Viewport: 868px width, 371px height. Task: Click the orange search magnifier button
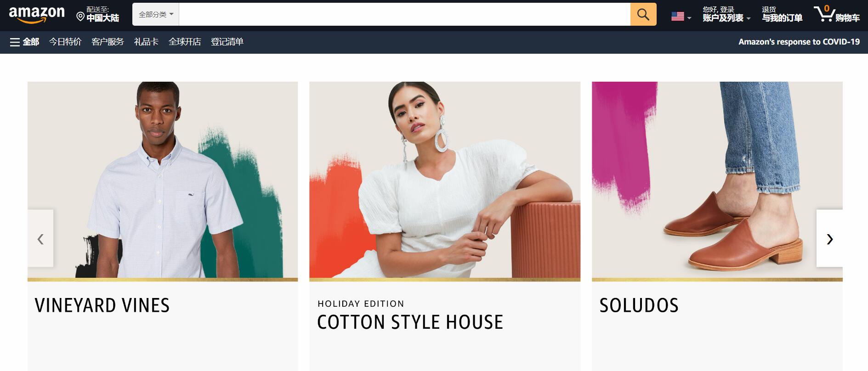pos(643,14)
